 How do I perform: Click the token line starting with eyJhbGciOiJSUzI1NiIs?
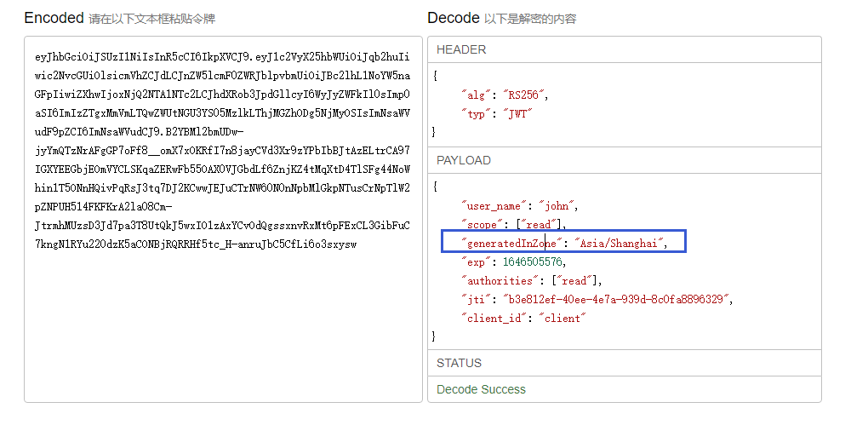pyautogui.click(x=223, y=56)
